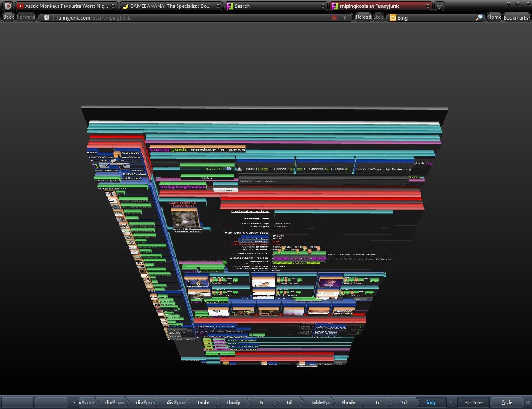Click 'Personal Info' heading text
Screen dimensions: 532x409
(256, 219)
